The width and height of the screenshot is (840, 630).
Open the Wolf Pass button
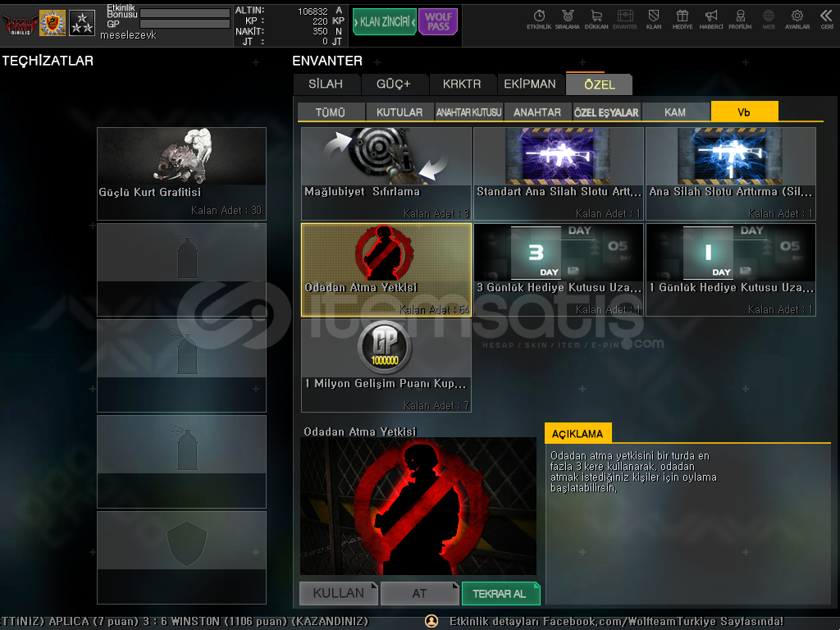[438, 22]
